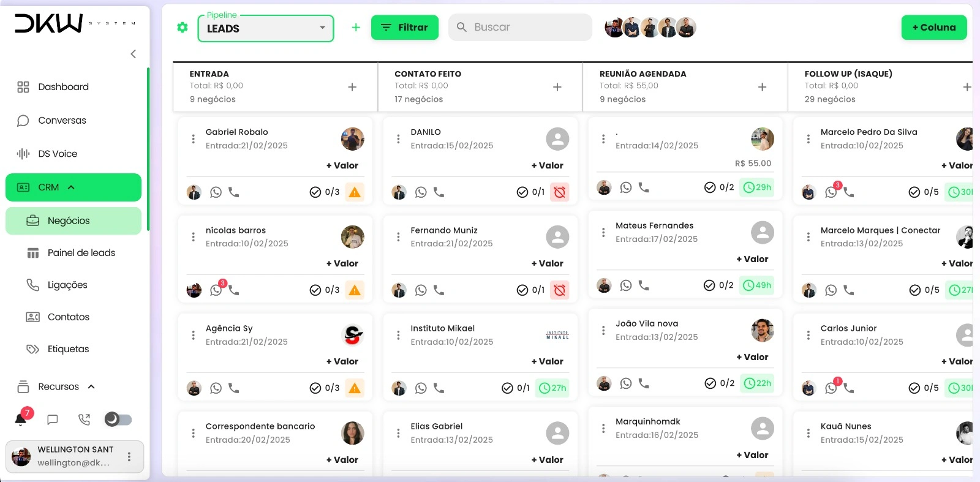The image size is (980, 482).
Task: Open Wellington Sant's profile options menu
Action: 129,456
